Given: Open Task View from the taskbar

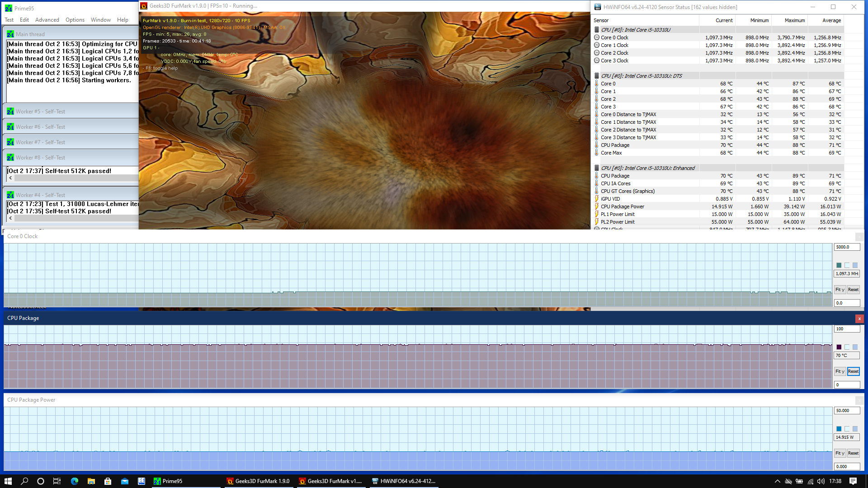Looking at the screenshot, I should [57, 481].
